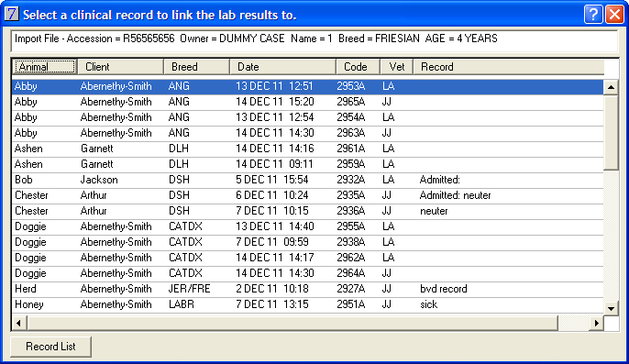This screenshot has width=629, height=364.
Task: Sort by the Date column header
Action: (x=282, y=67)
